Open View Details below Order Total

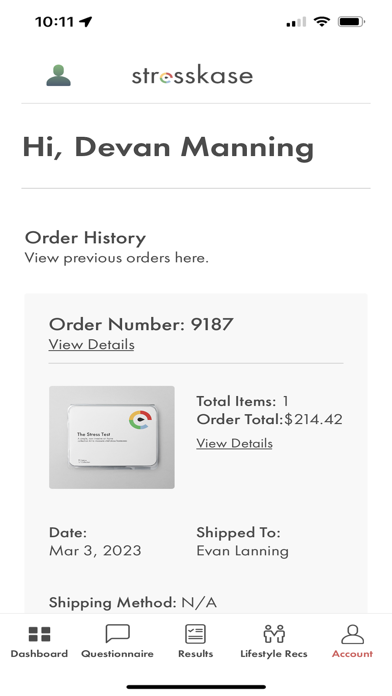[234, 443]
